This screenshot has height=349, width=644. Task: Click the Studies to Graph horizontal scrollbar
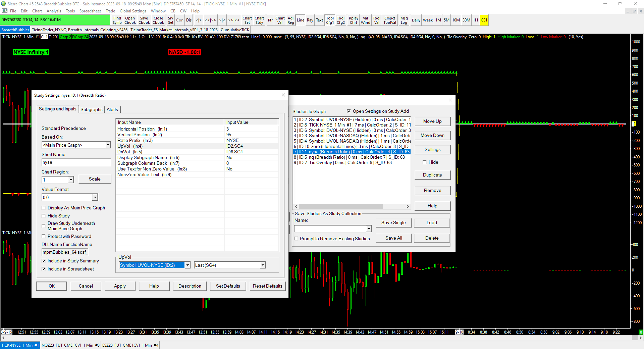pyautogui.click(x=352, y=206)
